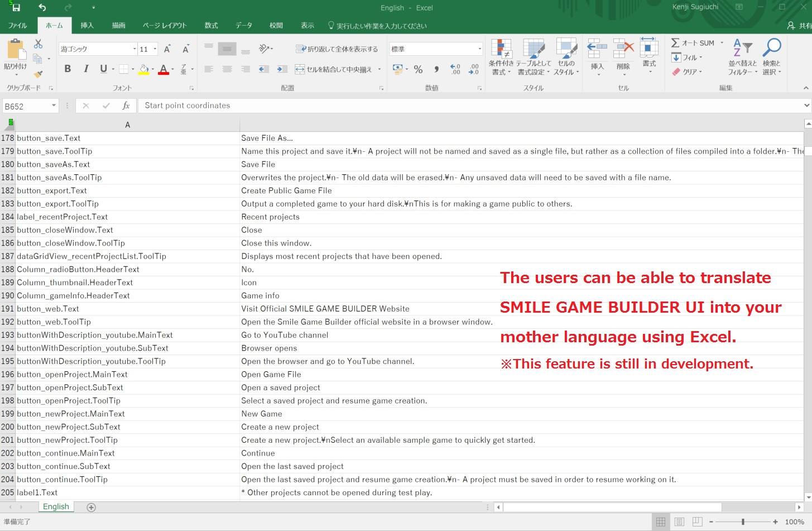Viewport: 812px width, 531px height.
Task: Increase font size with large A
Action: pos(167,49)
